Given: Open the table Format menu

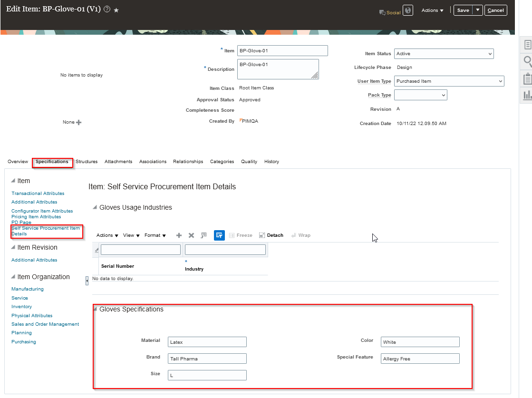Looking at the screenshot, I should [x=155, y=235].
